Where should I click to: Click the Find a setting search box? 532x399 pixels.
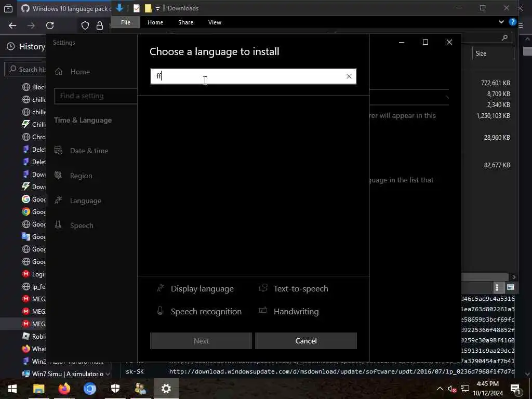(x=96, y=96)
